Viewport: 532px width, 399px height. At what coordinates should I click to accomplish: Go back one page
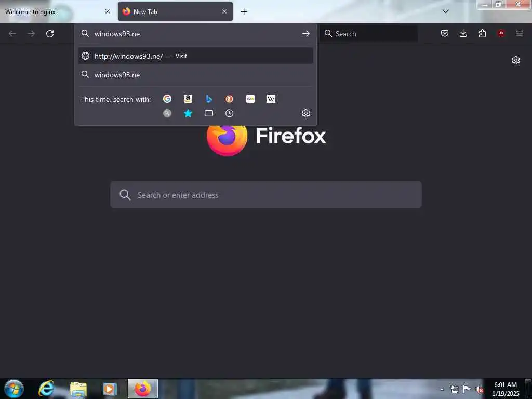coord(12,34)
